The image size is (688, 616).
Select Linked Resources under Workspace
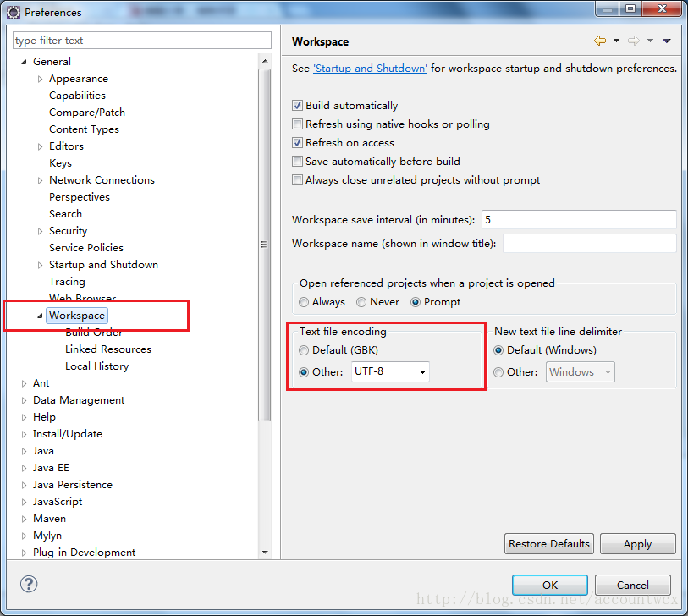coord(108,349)
